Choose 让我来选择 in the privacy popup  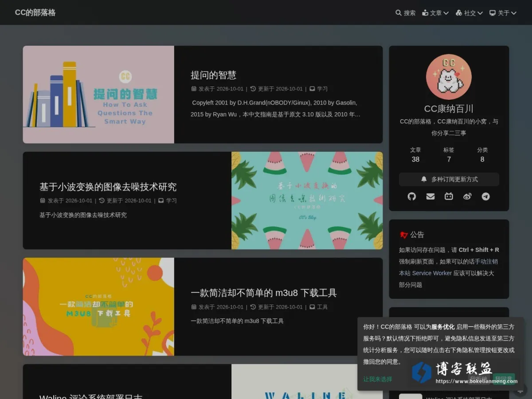point(378,379)
